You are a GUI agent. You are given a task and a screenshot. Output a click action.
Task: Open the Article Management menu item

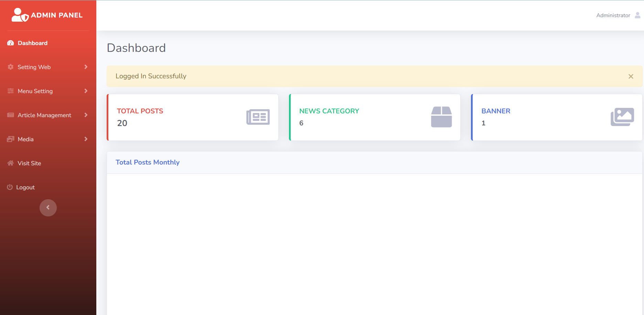(x=44, y=115)
